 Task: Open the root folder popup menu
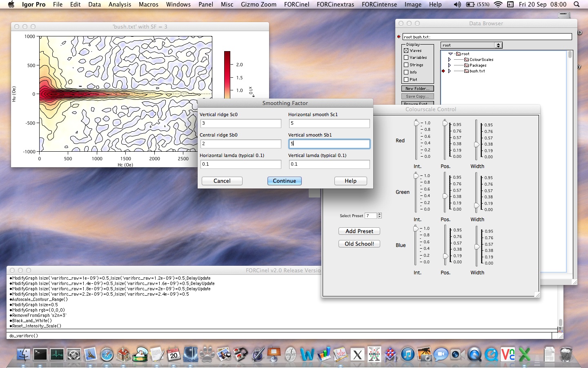pyautogui.click(x=471, y=45)
